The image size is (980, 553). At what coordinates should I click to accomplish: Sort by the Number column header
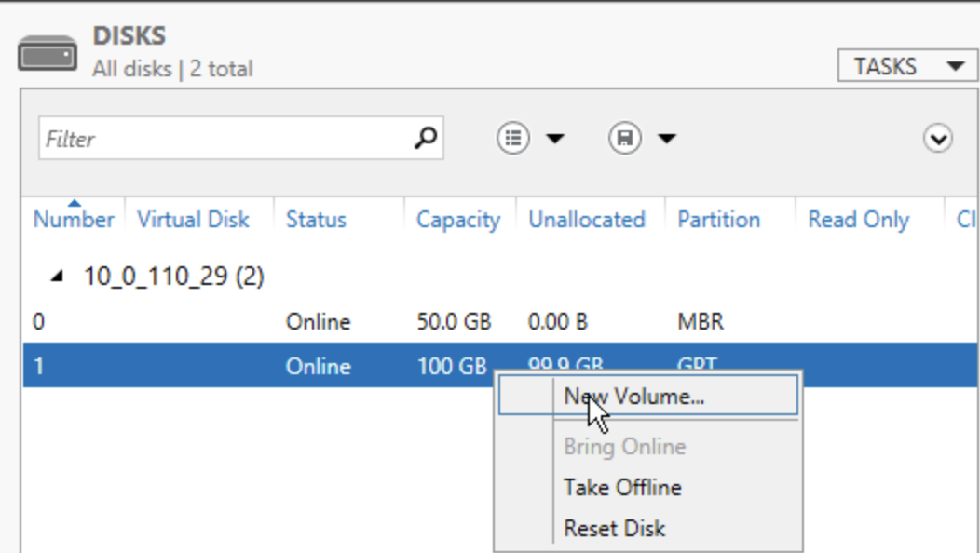pos(74,220)
